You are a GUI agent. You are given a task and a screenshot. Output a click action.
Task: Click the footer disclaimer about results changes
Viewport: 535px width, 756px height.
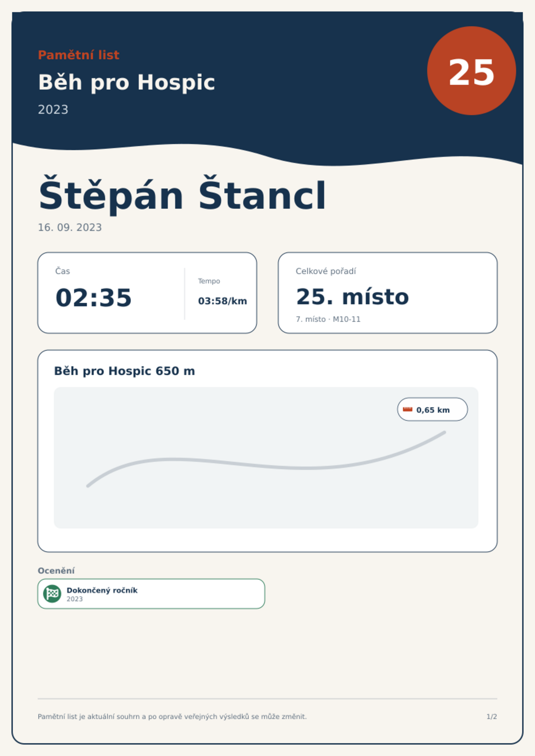pos(172,717)
